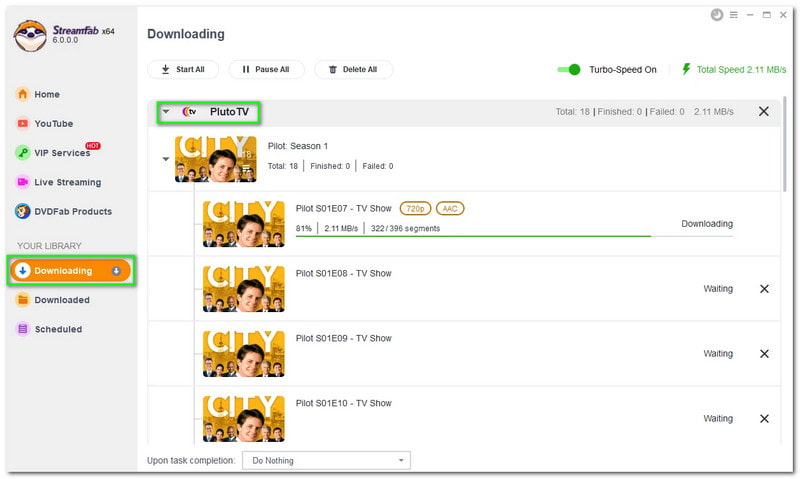Click the Home house icon
Viewport: 800px width, 479px height.
pyautogui.click(x=22, y=94)
